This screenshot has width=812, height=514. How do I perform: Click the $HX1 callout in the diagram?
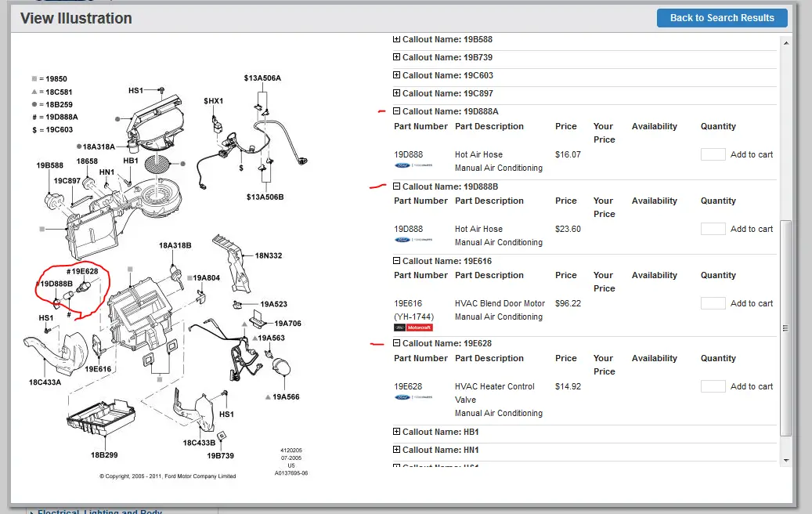pyautogui.click(x=213, y=101)
